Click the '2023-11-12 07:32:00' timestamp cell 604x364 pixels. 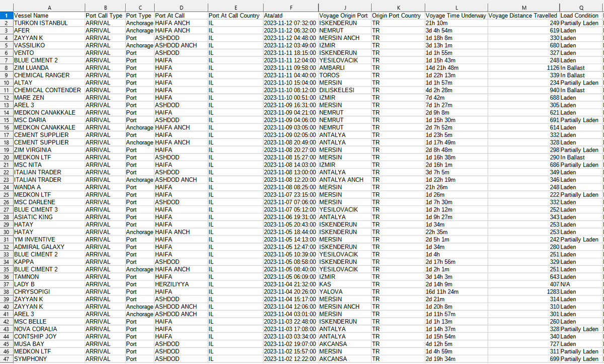coord(290,23)
